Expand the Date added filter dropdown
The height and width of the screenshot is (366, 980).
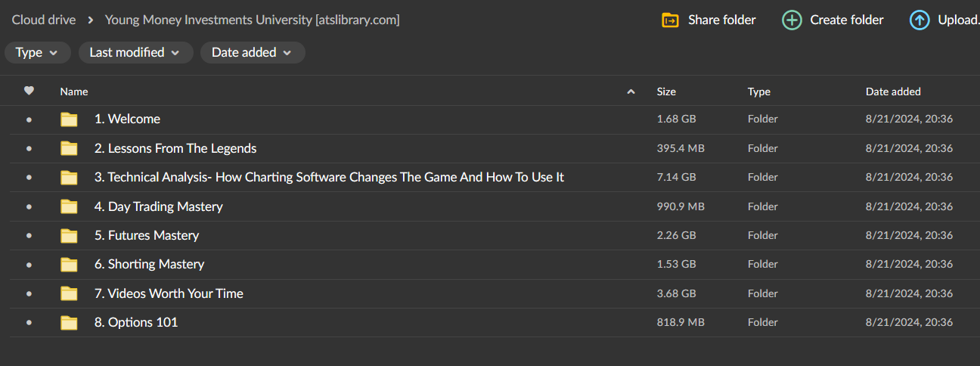[x=253, y=53]
